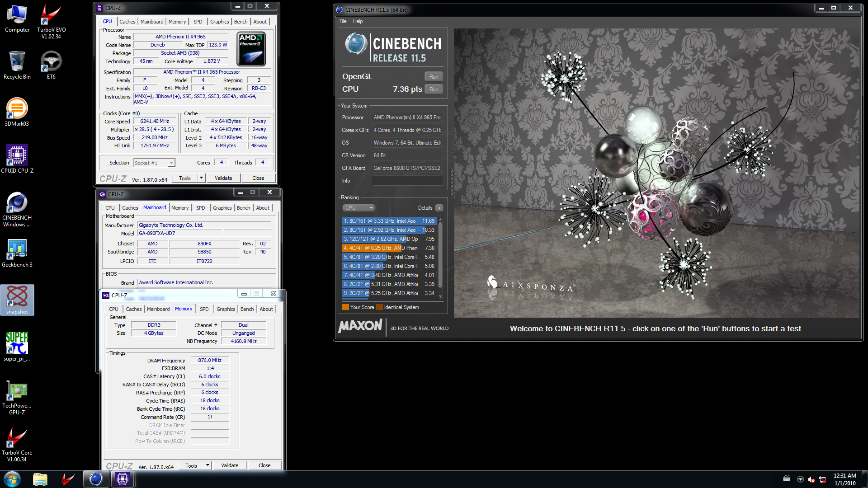Click the NB Frequency value 4160.9 MHz
This screenshot has width=868, height=488.
[244, 341]
